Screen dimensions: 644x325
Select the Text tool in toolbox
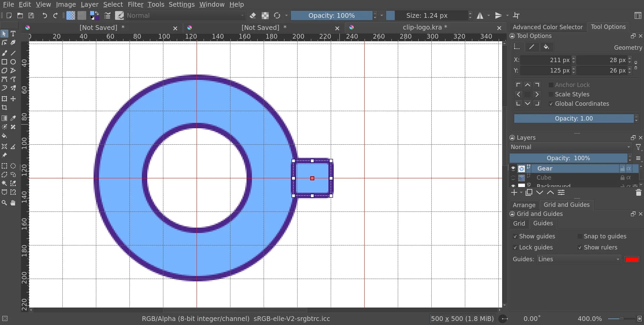(13, 34)
